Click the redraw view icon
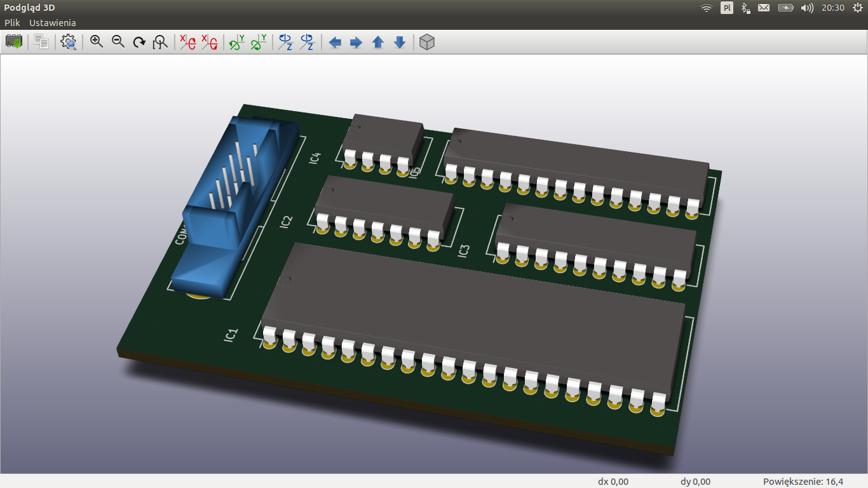Viewport: 868px width, 488px height. pos(140,43)
